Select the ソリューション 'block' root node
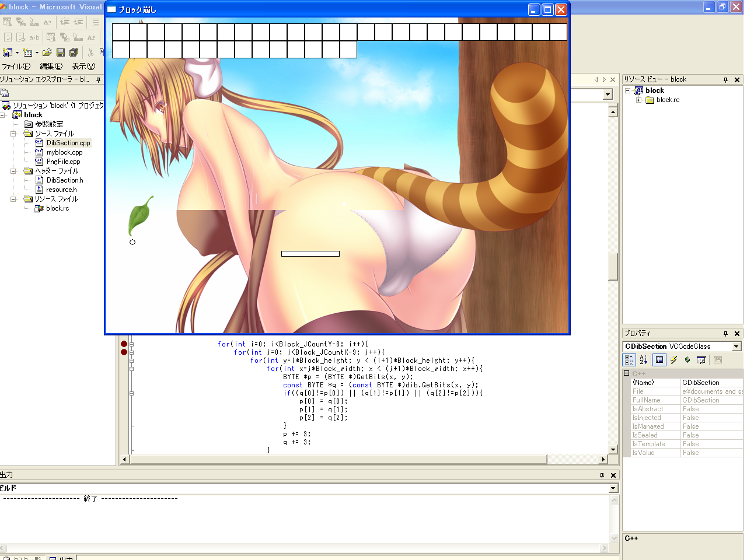The image size is (747, 560). click(x=58, y=106)
